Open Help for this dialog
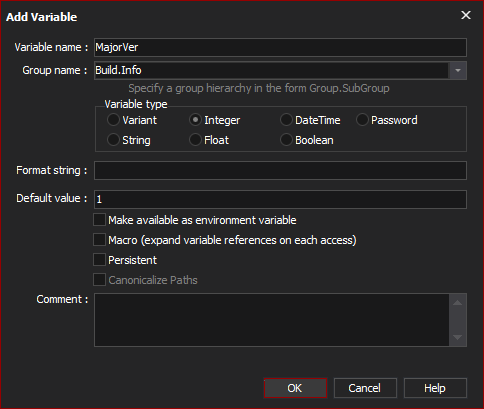Image resolution: width=484 pixels, height=409 pixels. (435, 388)
